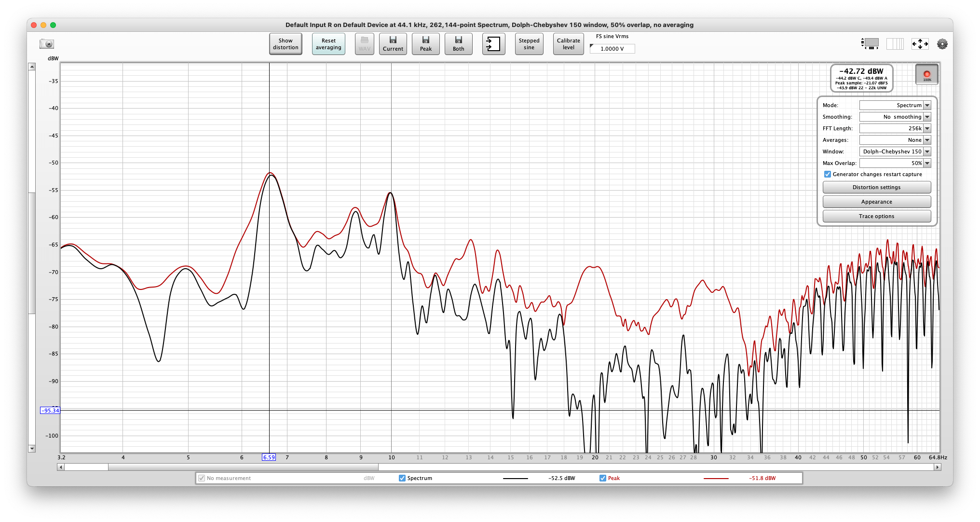Click the disabled WAV save icon

pyautogui.click(x=365, y=44)
